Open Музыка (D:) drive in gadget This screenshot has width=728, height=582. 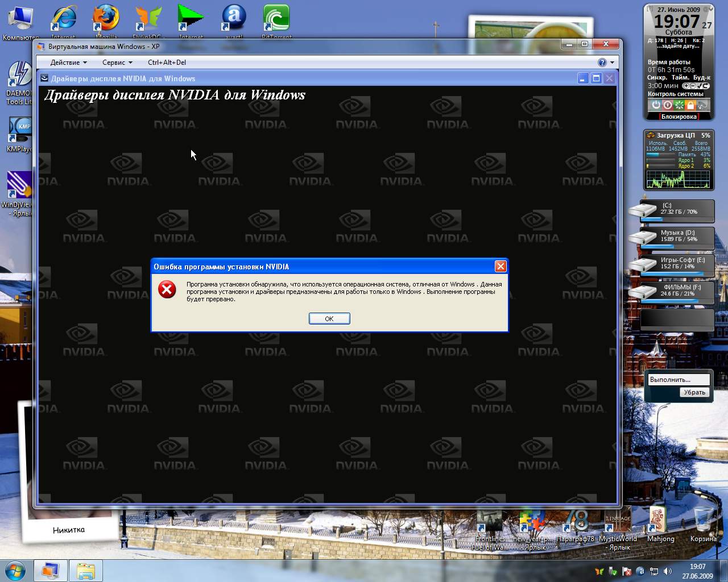pos(672,238)
